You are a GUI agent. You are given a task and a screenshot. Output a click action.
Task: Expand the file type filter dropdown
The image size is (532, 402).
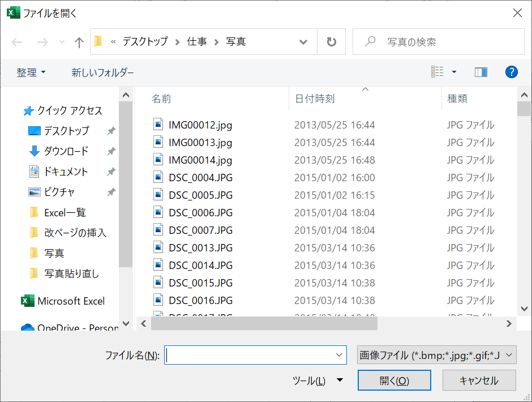pos(436,355)
